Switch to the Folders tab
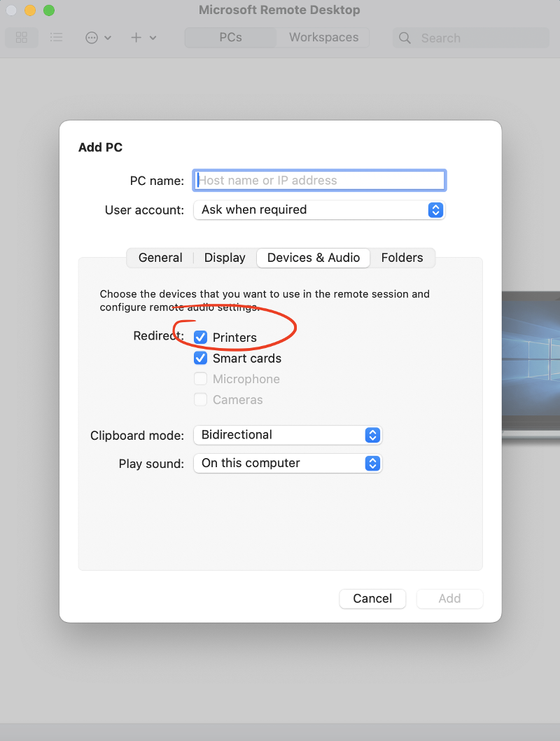 [402, 258]
